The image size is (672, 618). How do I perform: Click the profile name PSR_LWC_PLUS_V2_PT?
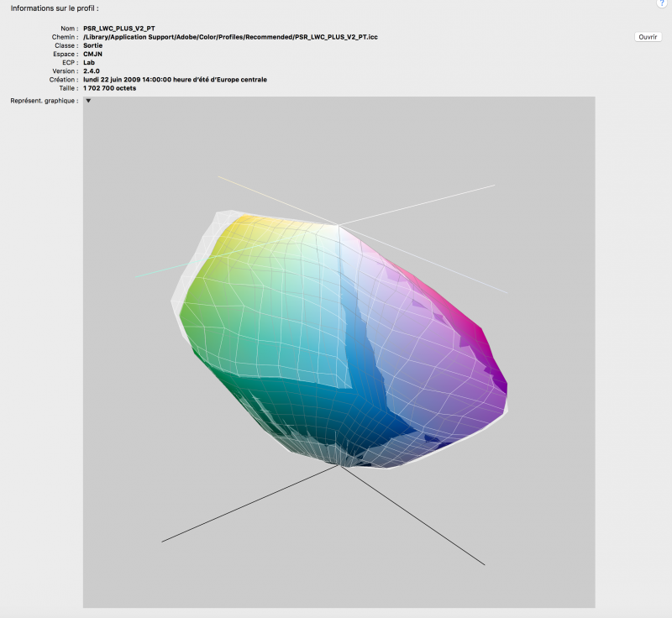click(118, 29)
